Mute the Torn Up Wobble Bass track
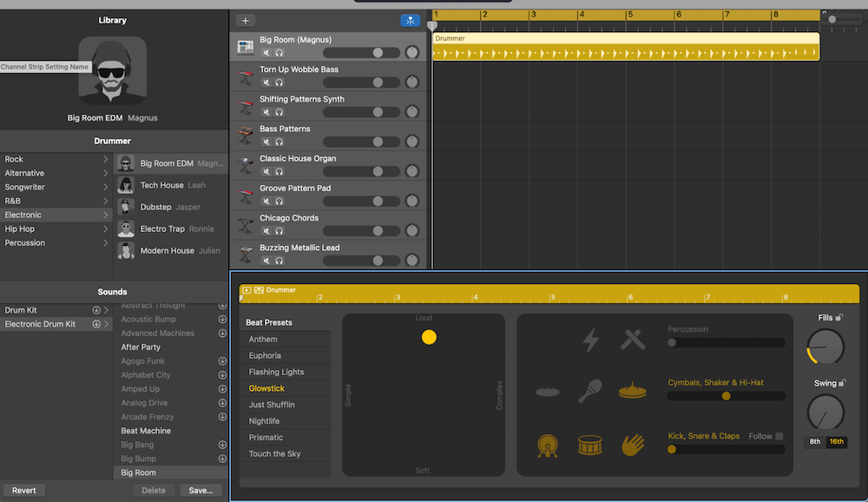This screenshot has height=502, width=868. [x=267, y=83]
